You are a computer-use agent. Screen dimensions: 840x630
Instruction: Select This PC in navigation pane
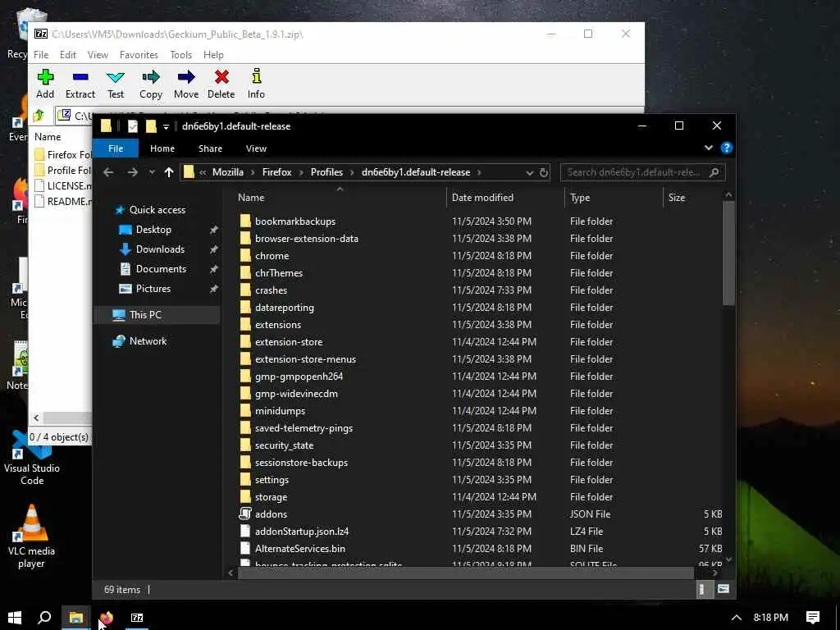point(144,314)
